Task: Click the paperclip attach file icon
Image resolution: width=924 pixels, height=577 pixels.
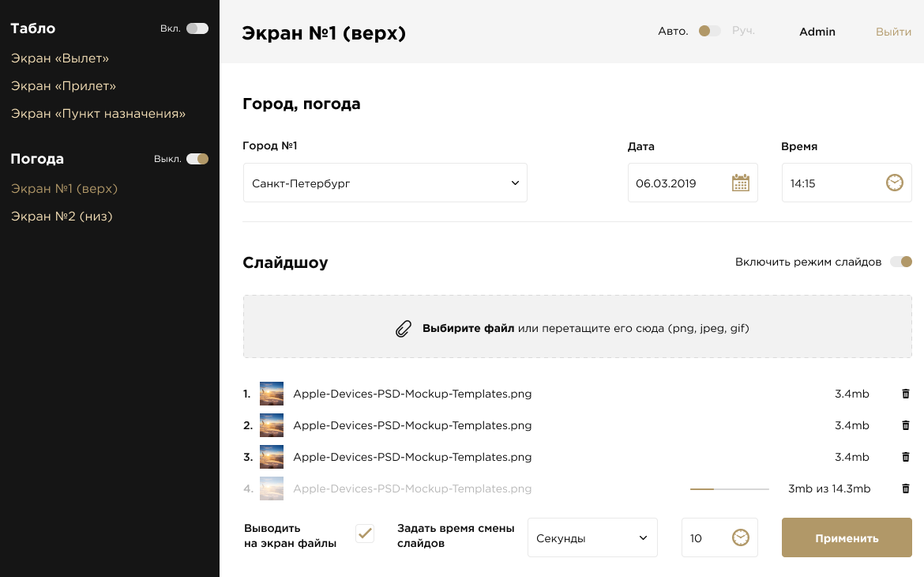Action: click(x=404, y=329)
